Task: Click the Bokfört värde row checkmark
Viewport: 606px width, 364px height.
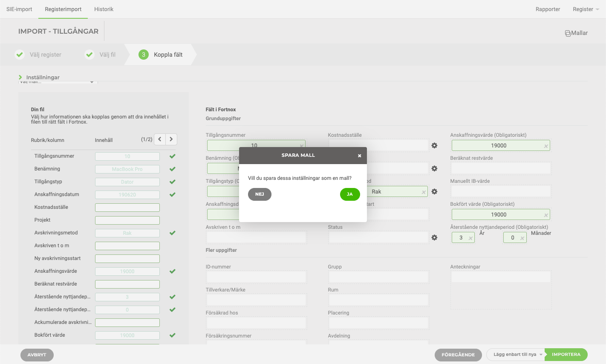Action: tap(173, 335)
